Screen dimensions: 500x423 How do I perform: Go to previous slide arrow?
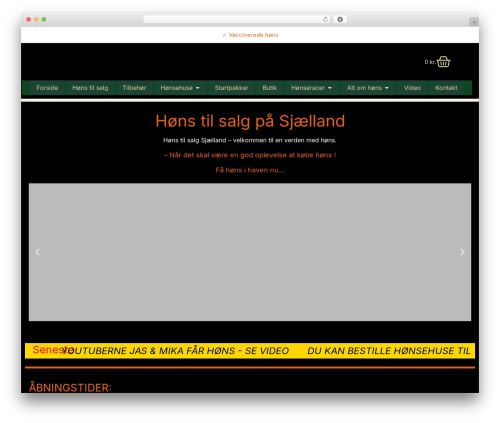click(38, 252)
